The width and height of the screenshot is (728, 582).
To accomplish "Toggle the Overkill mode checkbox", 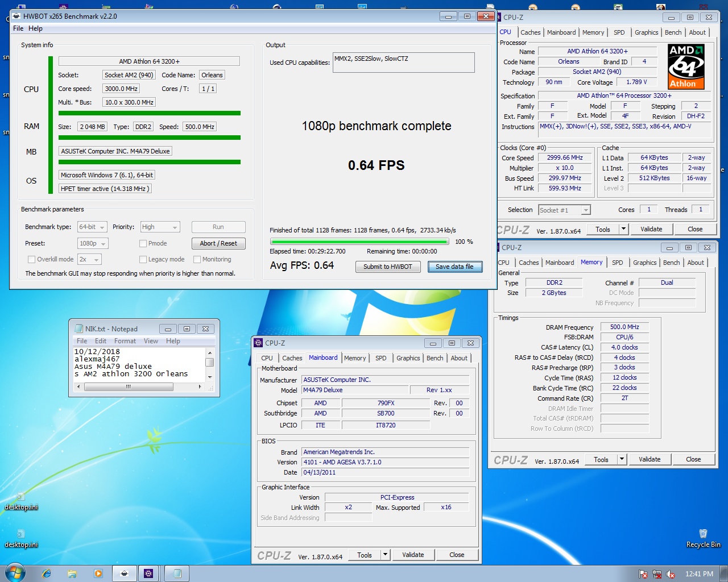I will pyautogui.click(x=32, y=259).
